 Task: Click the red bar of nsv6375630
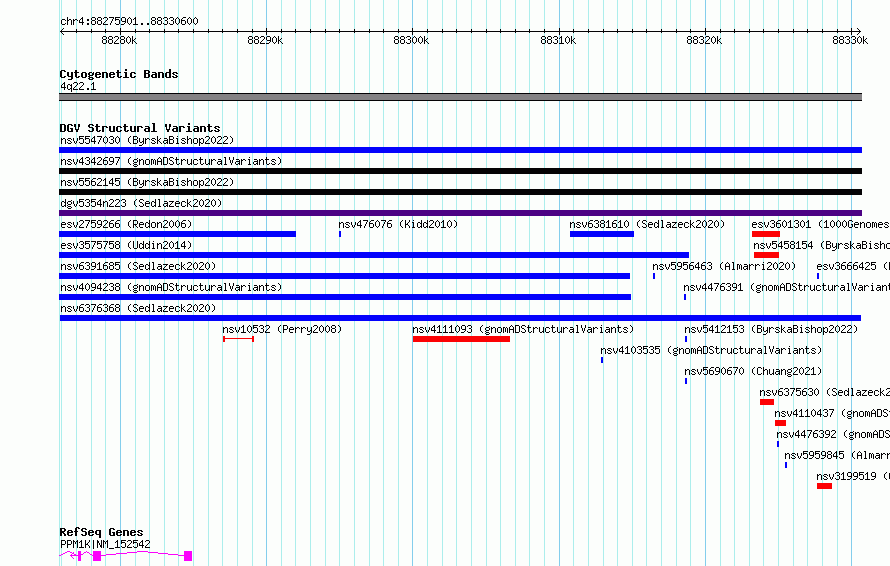[x=767, y=402]
